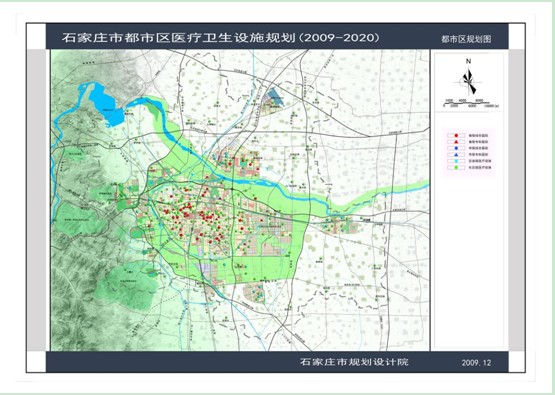The width and height of the screenshot is (555, 395).
Task: Click the red circle legend symbol
Action: click(x=457, y=136)
